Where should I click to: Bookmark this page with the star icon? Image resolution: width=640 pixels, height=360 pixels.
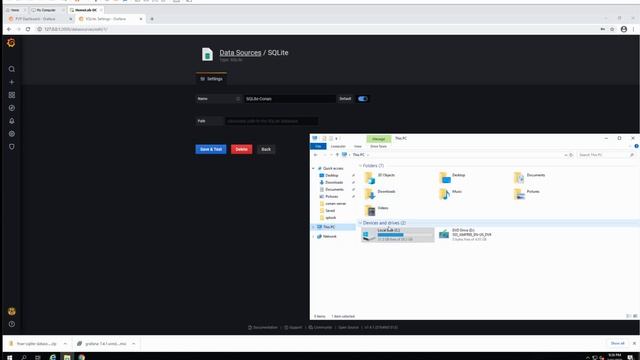(612, 29)
